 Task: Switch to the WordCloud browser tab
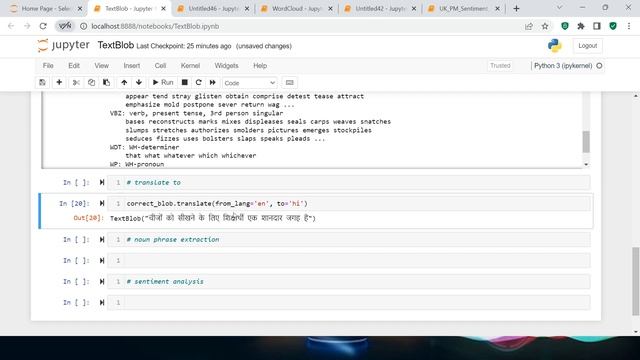tap(297, 9)
